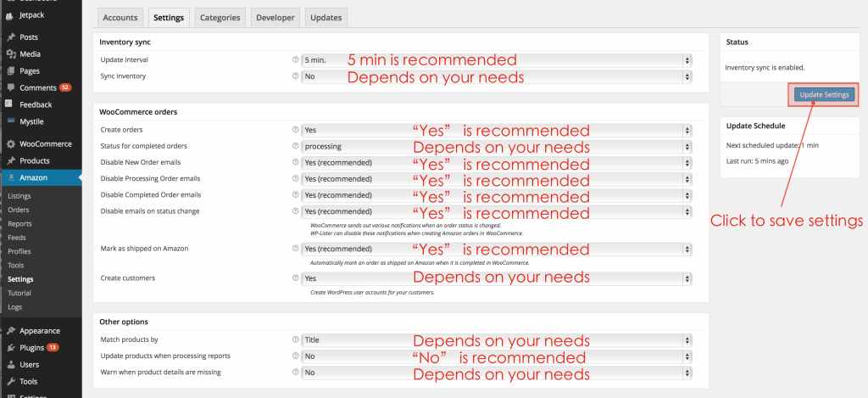Open Logs in Amazon submenu

[x=15, y=307]
